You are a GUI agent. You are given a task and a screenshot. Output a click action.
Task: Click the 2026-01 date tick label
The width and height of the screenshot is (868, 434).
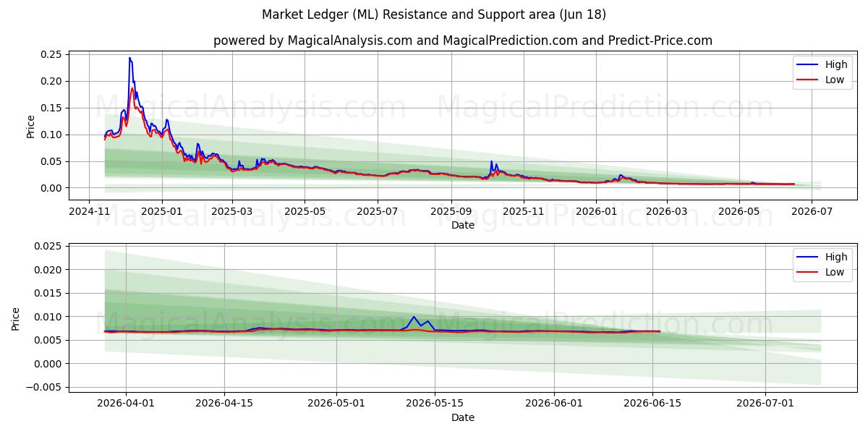(596, 211)
